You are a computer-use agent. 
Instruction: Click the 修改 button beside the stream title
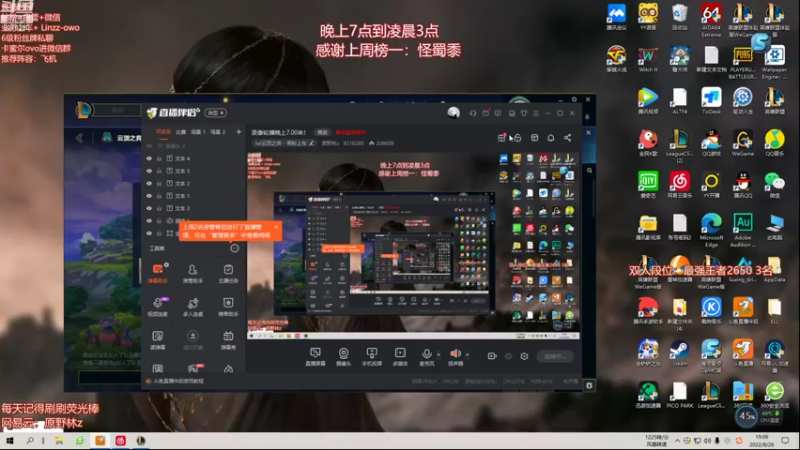pos(322,132)
